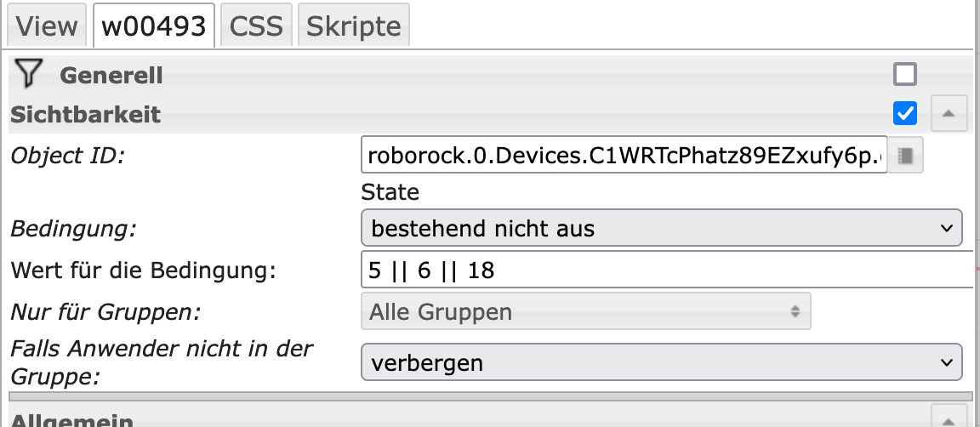Go to the Skripte tab
The image size is (980, 427).
click(x=354, y=26)
